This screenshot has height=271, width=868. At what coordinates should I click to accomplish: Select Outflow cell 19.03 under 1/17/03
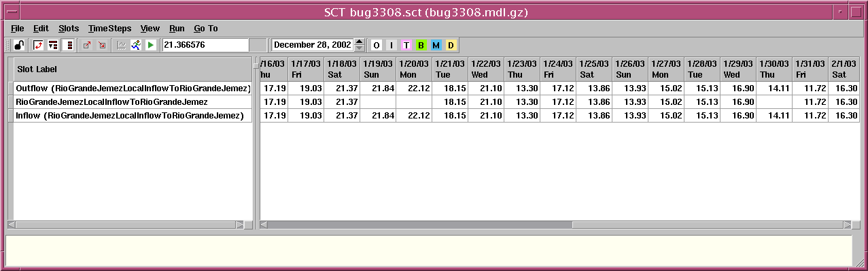point(305,89)
